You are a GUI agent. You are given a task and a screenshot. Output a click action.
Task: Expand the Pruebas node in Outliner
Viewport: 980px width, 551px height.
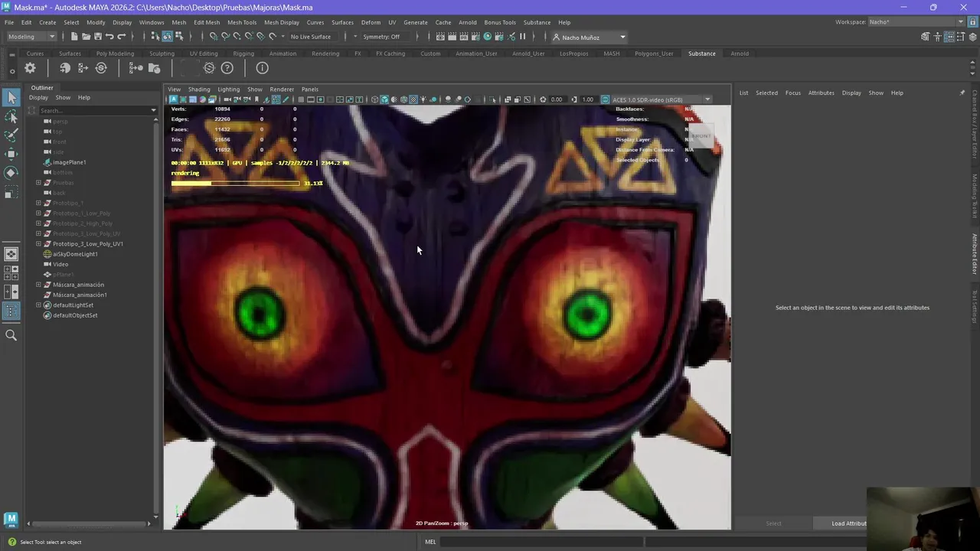38,183
